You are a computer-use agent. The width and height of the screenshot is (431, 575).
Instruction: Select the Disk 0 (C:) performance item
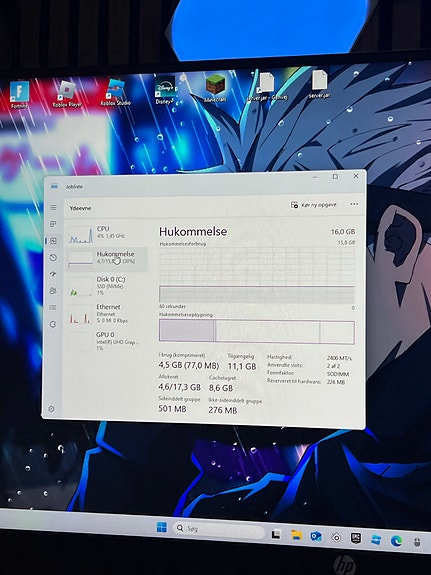(x=107, y=286)
